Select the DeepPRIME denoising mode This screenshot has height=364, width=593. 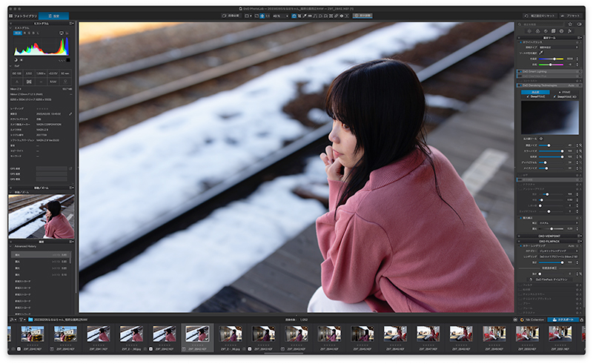click(x=535, y=97)
